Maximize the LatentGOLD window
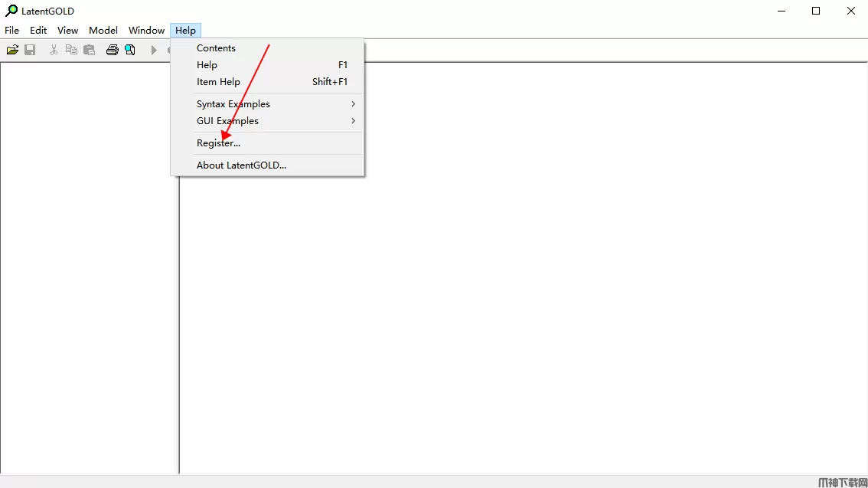 pyautogui.click(x=816, y=11)
